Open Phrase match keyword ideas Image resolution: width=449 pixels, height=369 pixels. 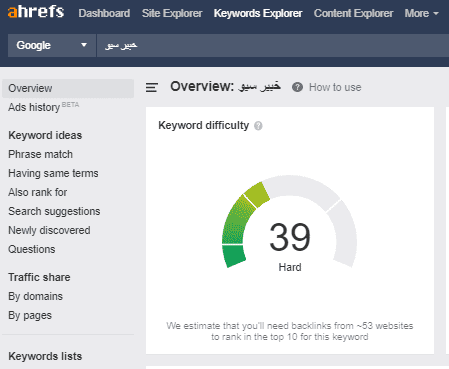40,154
